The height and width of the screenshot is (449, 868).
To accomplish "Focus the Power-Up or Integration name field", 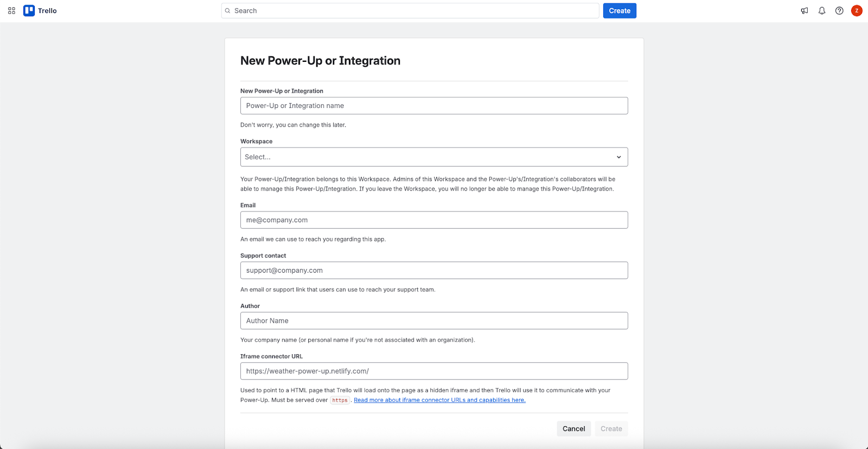I will pyautogui.click(x=434, y=106).
